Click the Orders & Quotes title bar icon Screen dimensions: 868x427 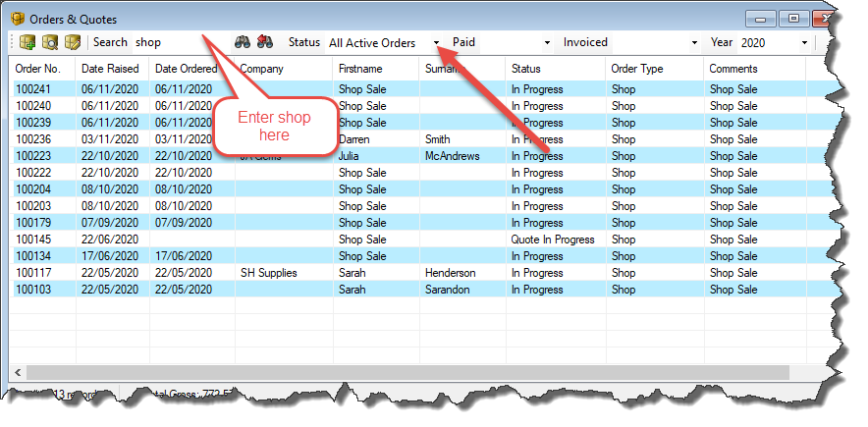click(17, 19)
